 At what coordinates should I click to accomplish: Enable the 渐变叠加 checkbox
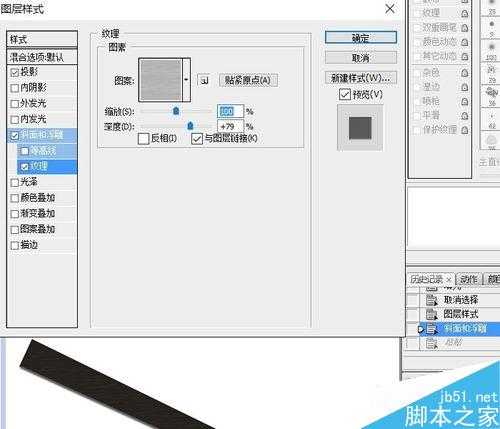(x=15, y=214)
